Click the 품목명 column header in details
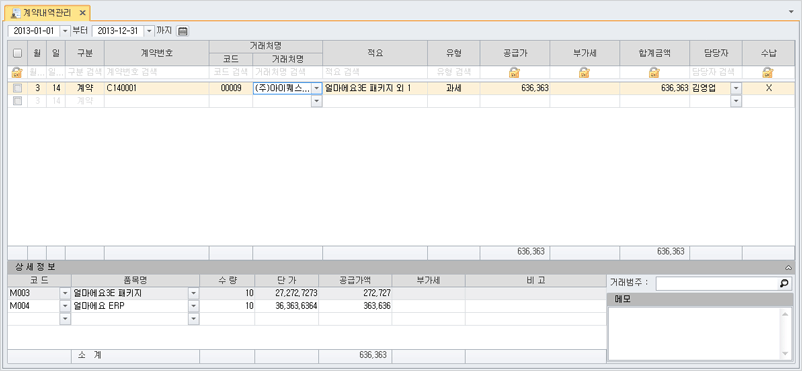 pos(136,280)
